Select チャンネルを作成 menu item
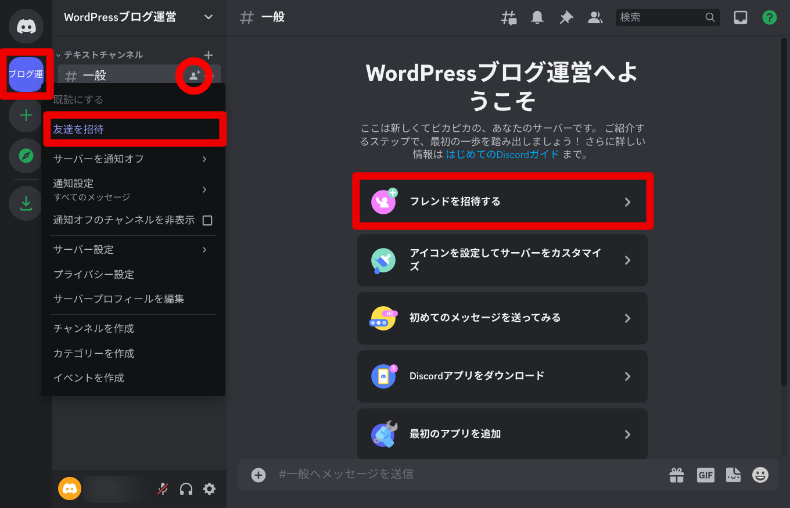The image size is (790, 508). [133, 329]
